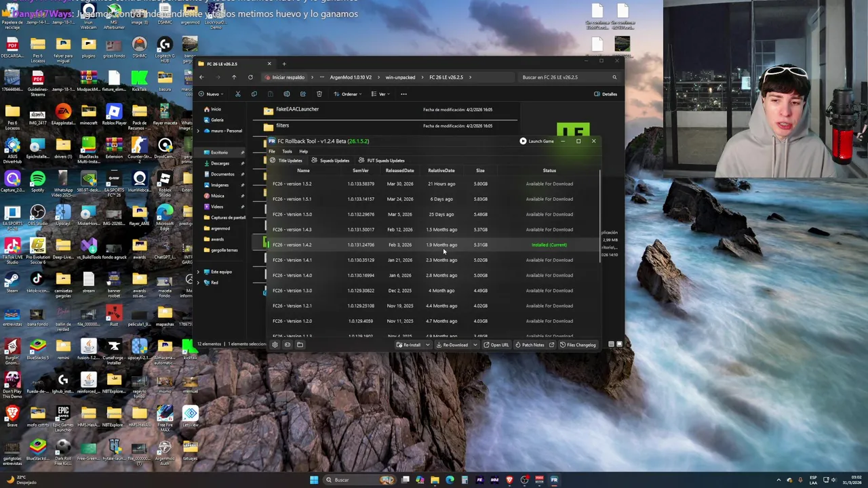Select row FC26 - Version 1.3.0
The image size is (868, 488).
(x=434, y=291)
